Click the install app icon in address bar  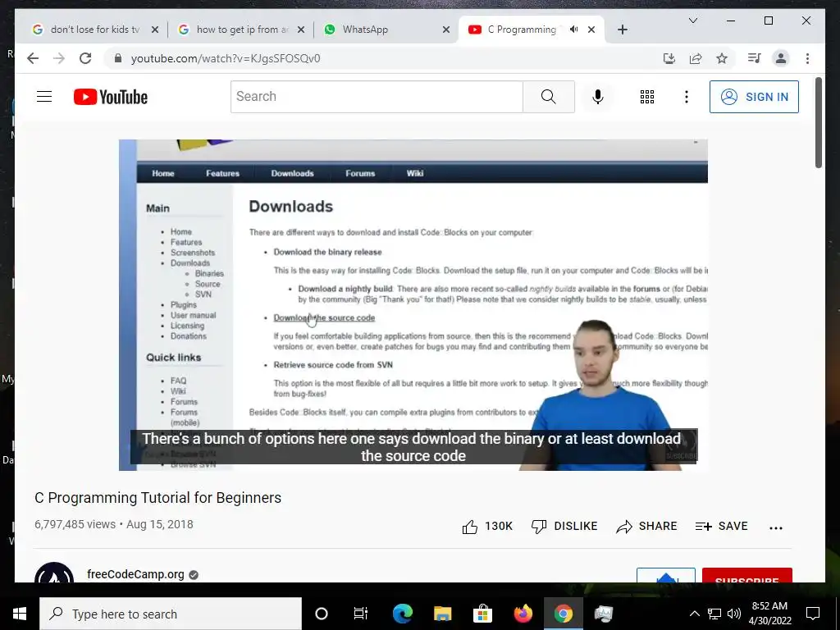[x=669, y=58]
